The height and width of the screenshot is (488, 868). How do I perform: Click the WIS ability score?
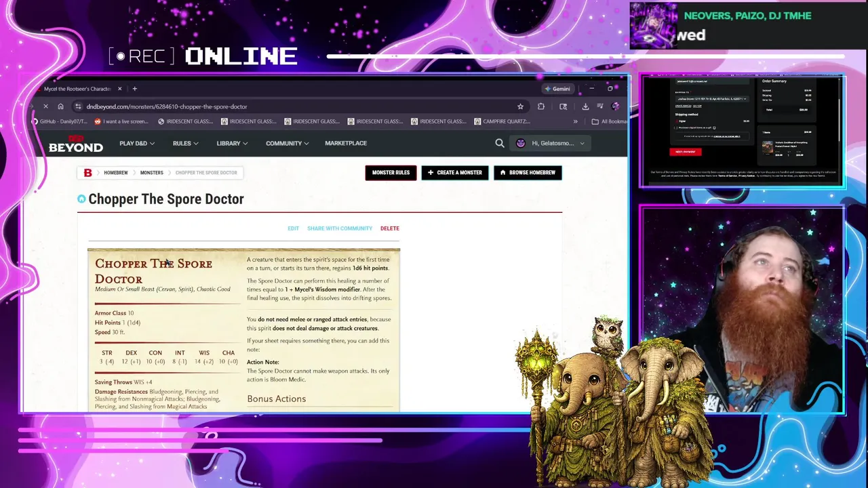(204, 357)
